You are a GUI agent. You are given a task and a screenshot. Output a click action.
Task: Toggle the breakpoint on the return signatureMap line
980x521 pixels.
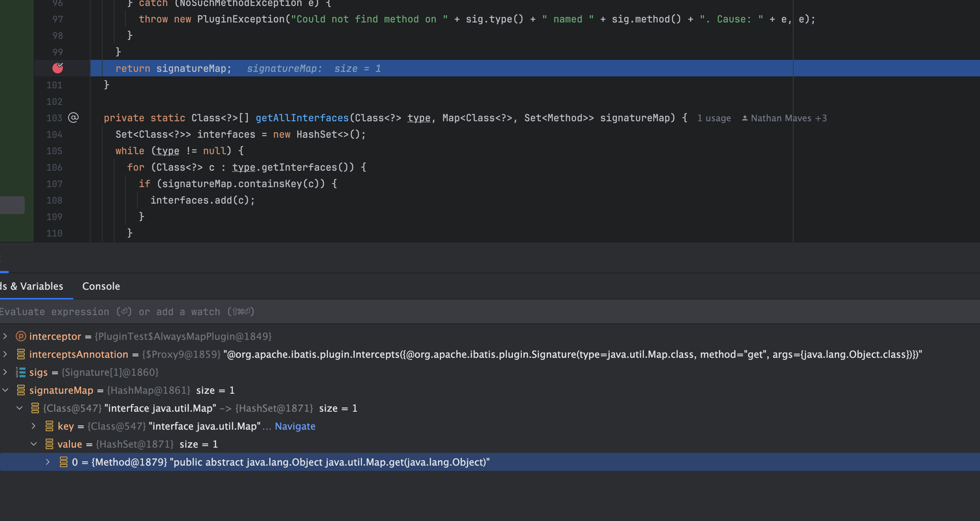[x=57, y=68]
